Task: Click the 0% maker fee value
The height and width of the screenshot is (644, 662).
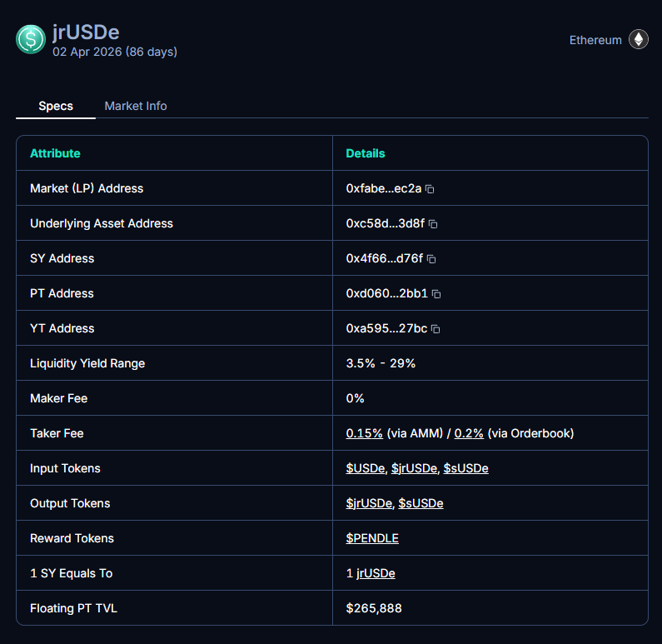Action: tap(355, 398)
